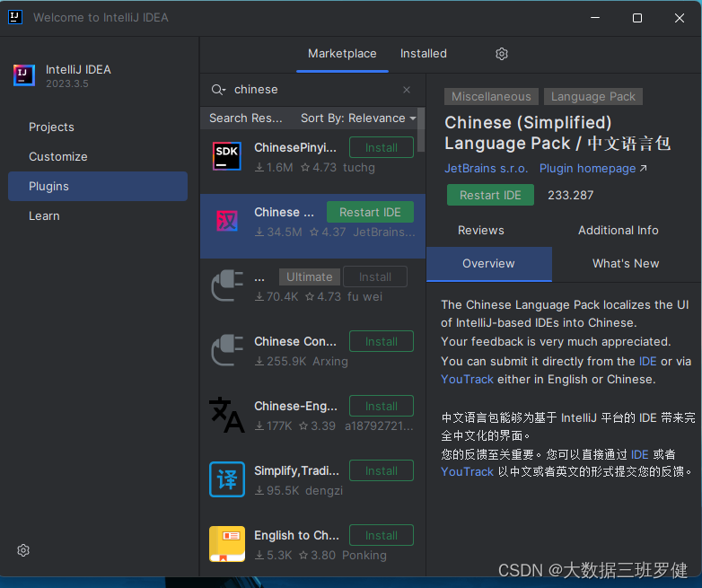
Task: Maximize the Welcome window
Action: click(637, 17)
